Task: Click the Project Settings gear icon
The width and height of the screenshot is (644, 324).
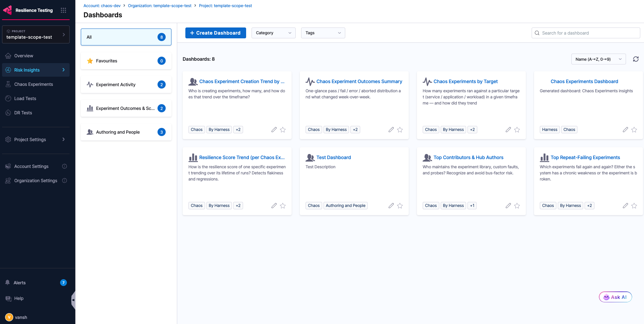Action: click(8, 139)
